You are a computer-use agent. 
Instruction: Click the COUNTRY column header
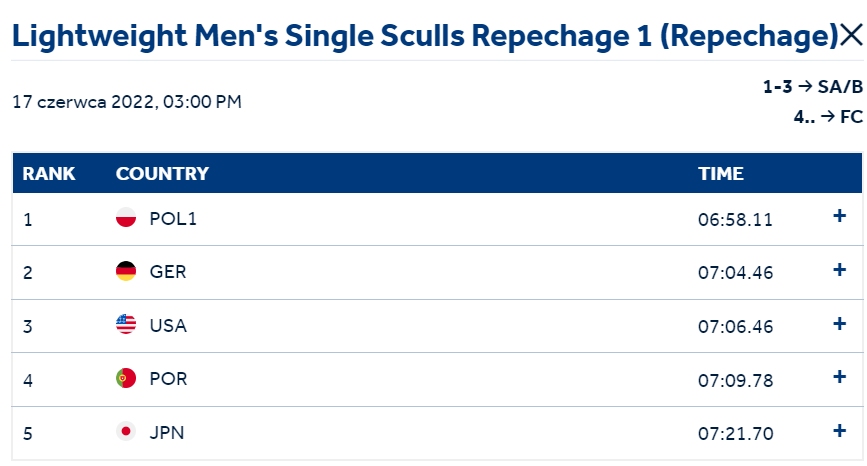pos(163,174)
